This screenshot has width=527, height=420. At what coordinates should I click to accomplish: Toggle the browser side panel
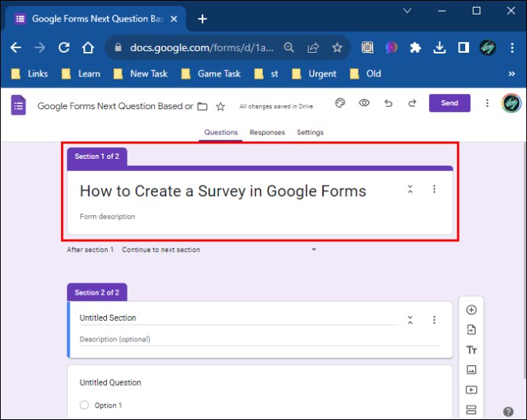point(464,47)
